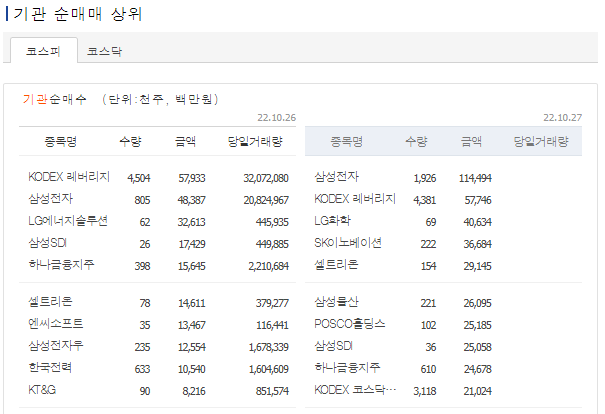Select the amount value 36,684
The image size is (605, 414).
coord(478,244)
